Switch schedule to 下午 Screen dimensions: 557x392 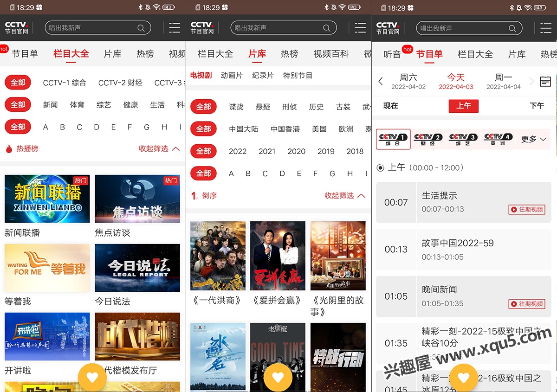pos(537,106)
